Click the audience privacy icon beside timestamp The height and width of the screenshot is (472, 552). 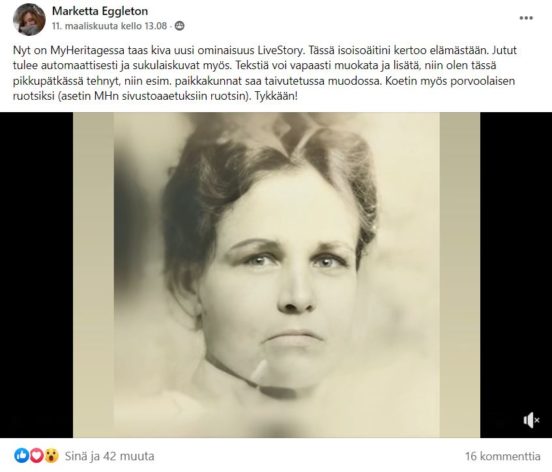(x=180, y=26)
